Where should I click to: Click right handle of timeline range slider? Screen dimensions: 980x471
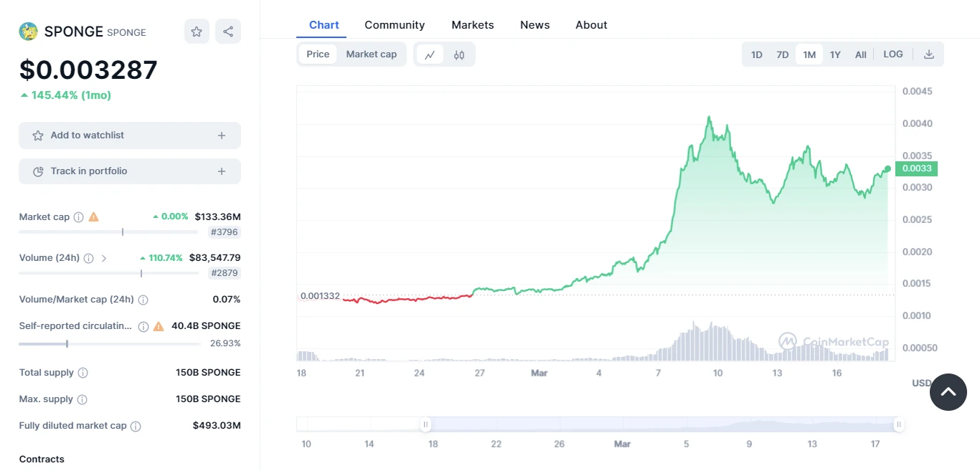pyautogui.click(x=898, y=424)
